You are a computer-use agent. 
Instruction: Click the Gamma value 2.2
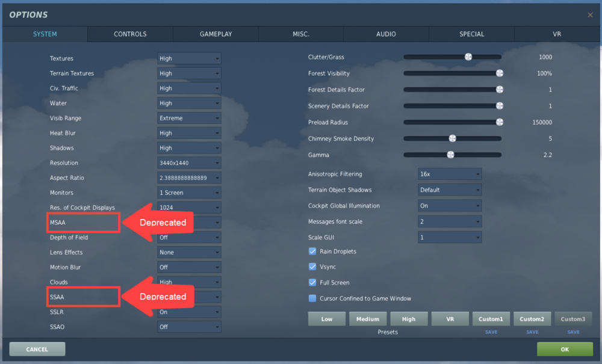(548, 155)
